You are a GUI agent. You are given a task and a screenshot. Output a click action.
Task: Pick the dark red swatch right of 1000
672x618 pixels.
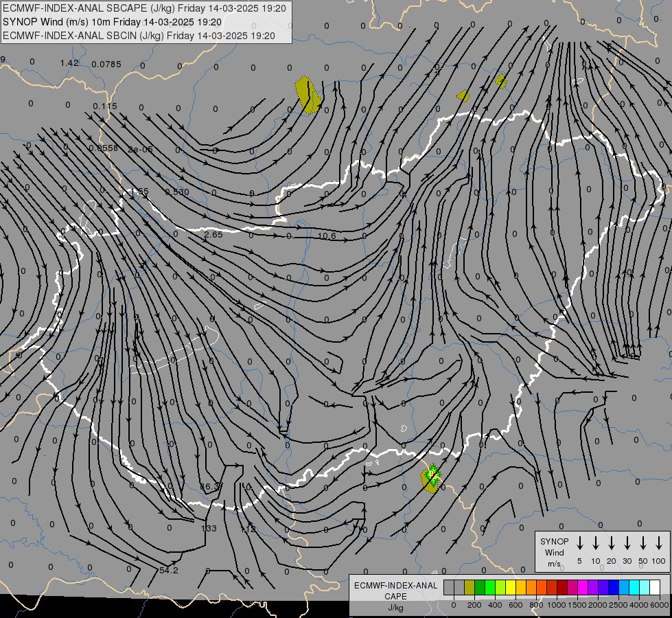pyautogui.click(x=562, y=587)
